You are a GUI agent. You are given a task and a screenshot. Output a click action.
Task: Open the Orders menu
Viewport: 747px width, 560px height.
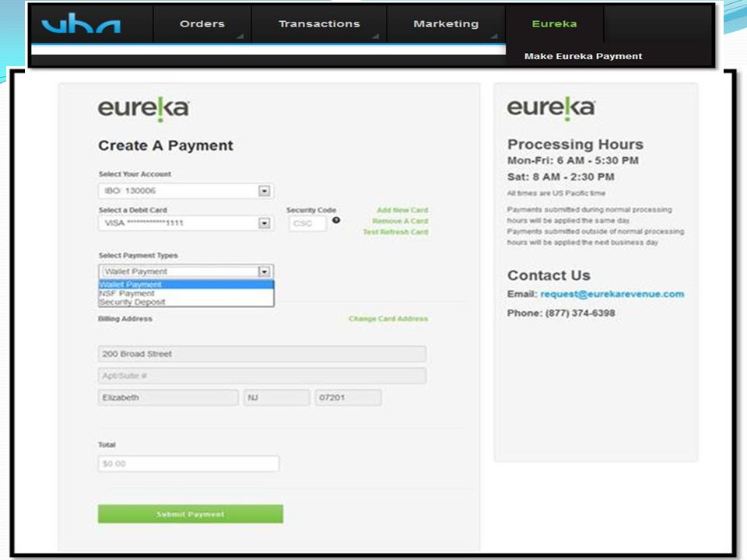(202, 24)
